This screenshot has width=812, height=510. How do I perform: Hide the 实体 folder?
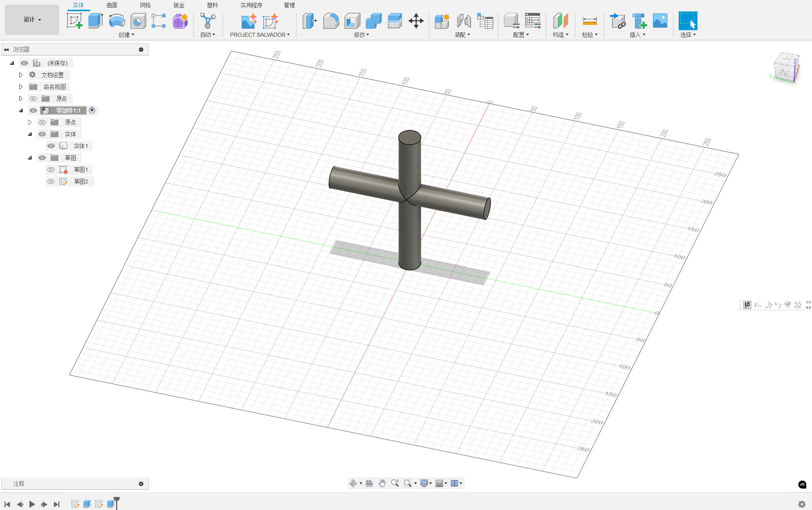coord(42,134)
